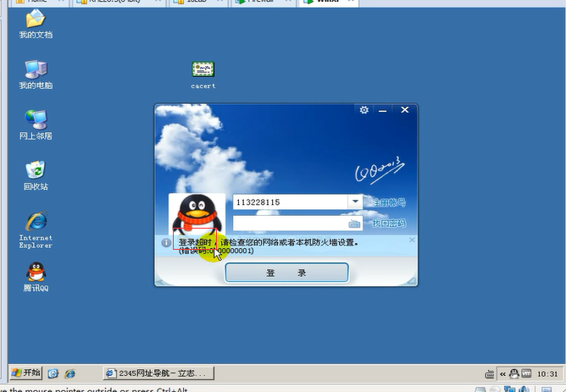Image resolution: width=566 pixels, height=392 pixels.
Task: Minimize the QQ login window
Action: [x=383, y=110]
